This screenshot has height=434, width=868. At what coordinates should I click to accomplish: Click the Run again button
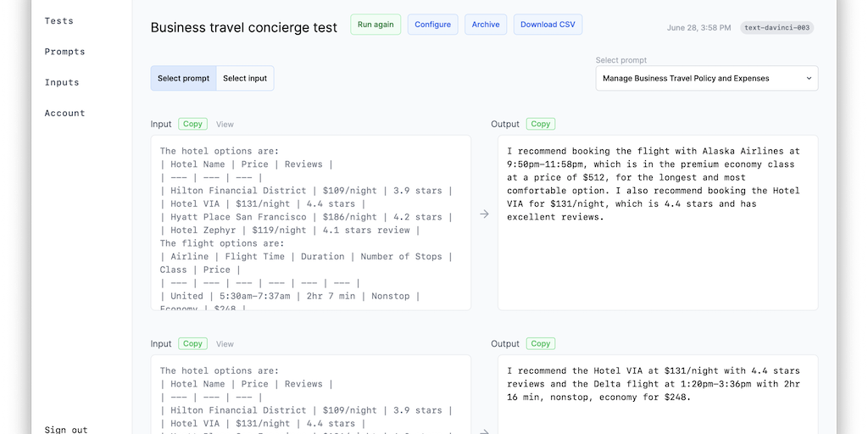tap(376, 25)
